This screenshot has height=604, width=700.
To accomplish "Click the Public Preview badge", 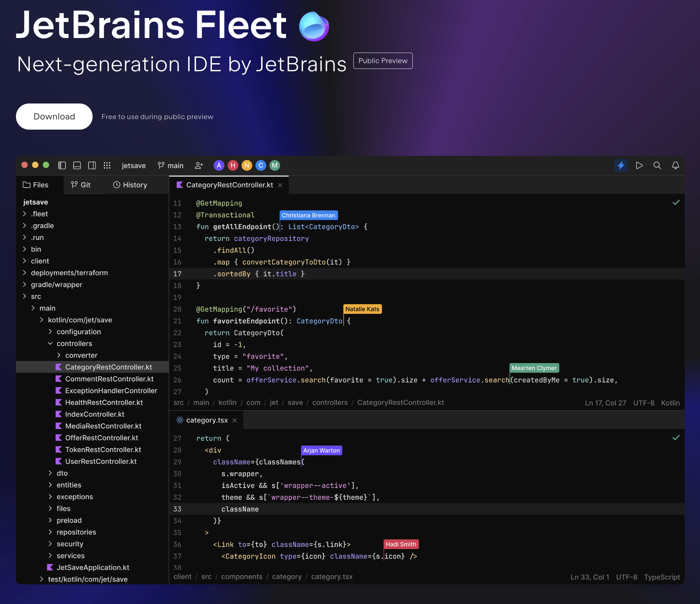I will [383, 61].
